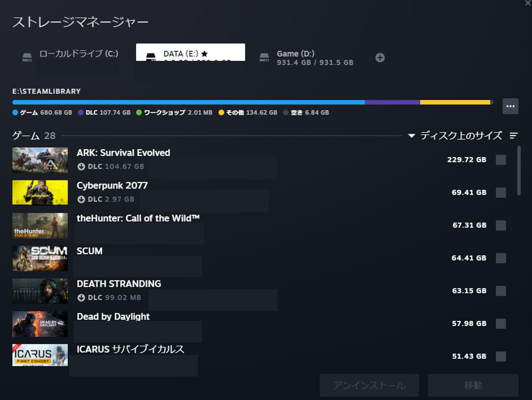The width and height of the screenshot is (532, 400).
Task: Click the Dead by Daylight title
Action: (x=113, y=317)
